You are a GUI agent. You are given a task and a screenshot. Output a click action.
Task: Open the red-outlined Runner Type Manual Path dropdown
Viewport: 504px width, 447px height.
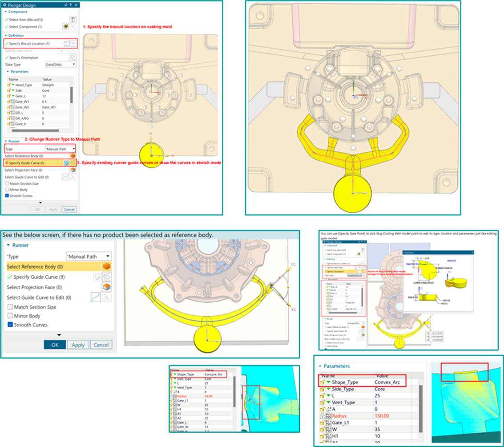[x=60, y=149]
